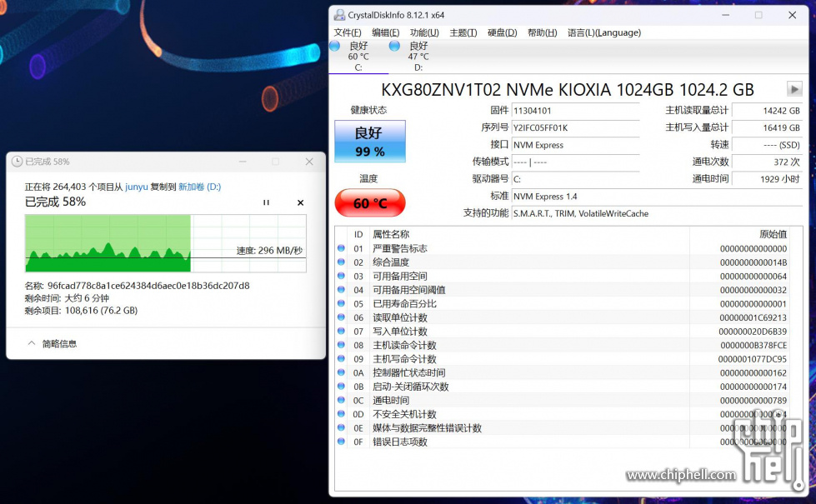This screenshot has width=816, height=504.
Task: Click status dot of attribute 0D 不安全关机计数
Action: pos(342,413)
